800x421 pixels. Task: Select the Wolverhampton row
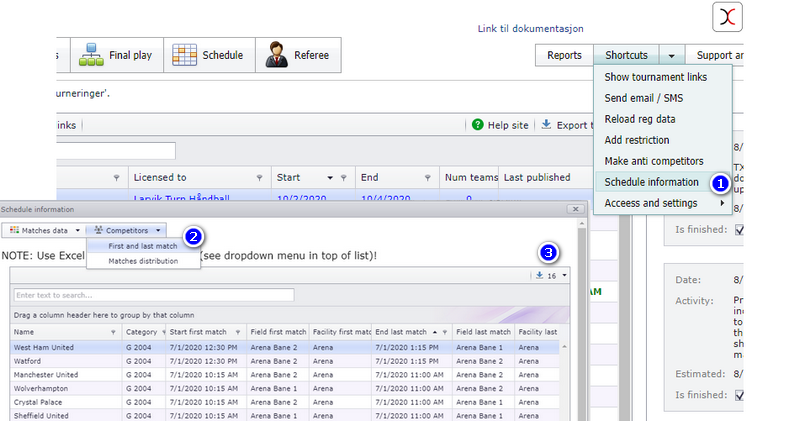click(285, 389)
